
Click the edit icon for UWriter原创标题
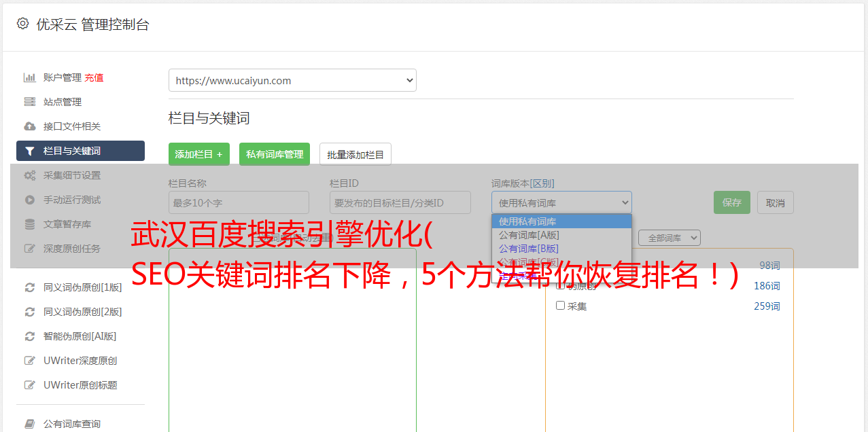pyautogui.click(x=30, y=385)
